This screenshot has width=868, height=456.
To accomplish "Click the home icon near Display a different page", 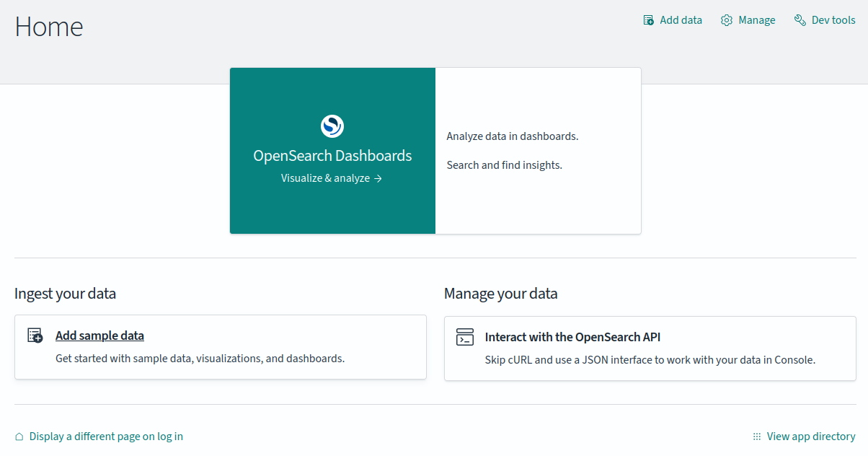I will click(18, 436).
